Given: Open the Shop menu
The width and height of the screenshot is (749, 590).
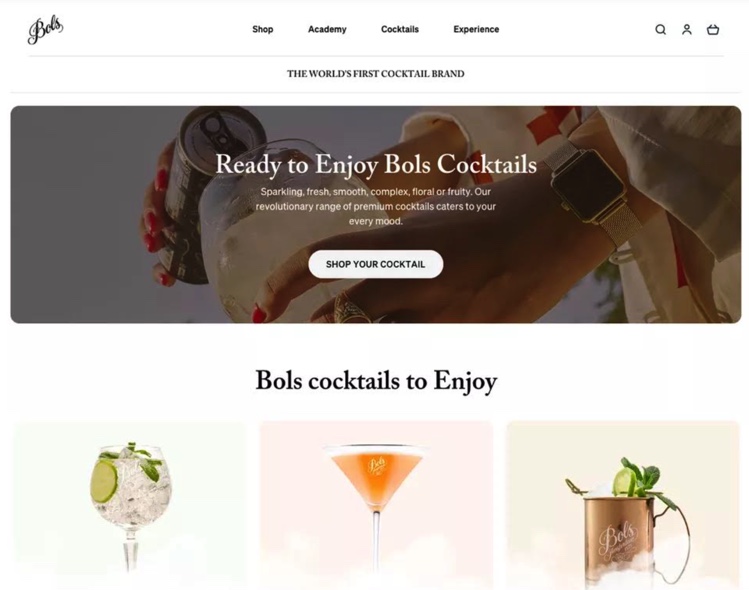Looking at the screenshot, I should click(x=263, y=29).
